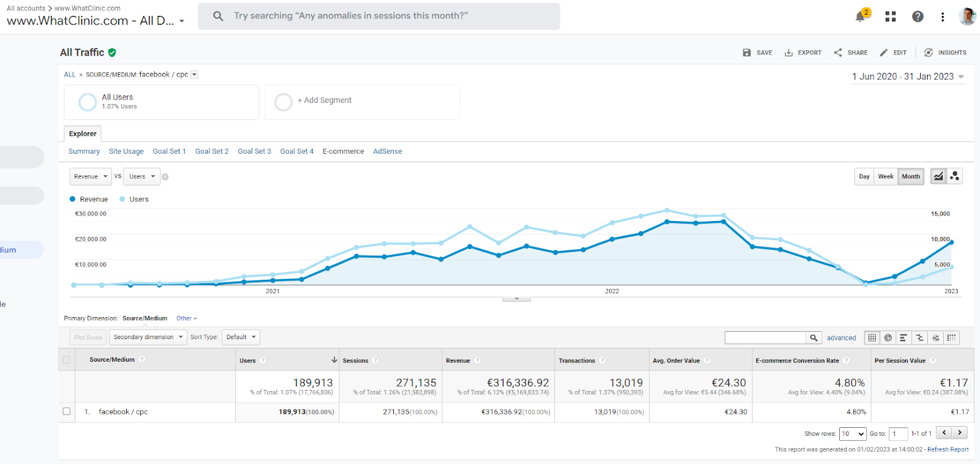The image size is (980, 464).
Task: Set chart granularity to Month
Action: (911, 176)
